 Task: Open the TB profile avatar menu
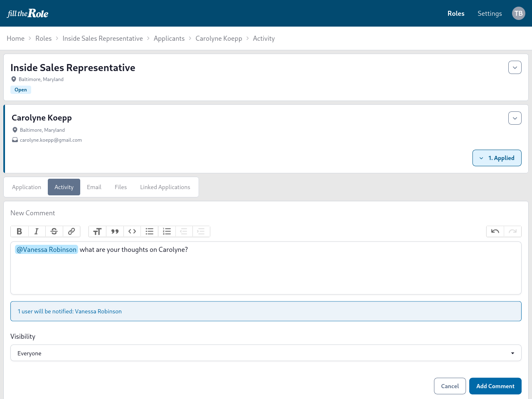pyautogui.click(x=518, y=13)
